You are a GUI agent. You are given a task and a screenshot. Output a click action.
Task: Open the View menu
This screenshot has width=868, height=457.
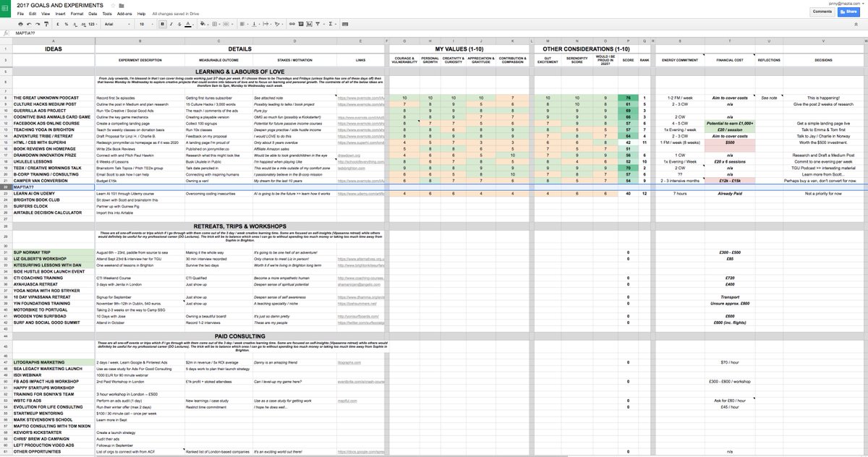pos(46,14)
